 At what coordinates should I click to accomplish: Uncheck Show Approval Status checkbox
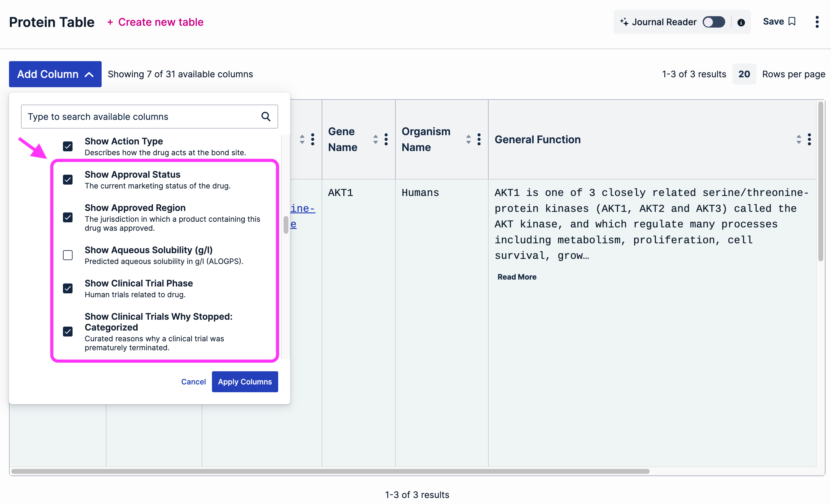tap(68, 180)
